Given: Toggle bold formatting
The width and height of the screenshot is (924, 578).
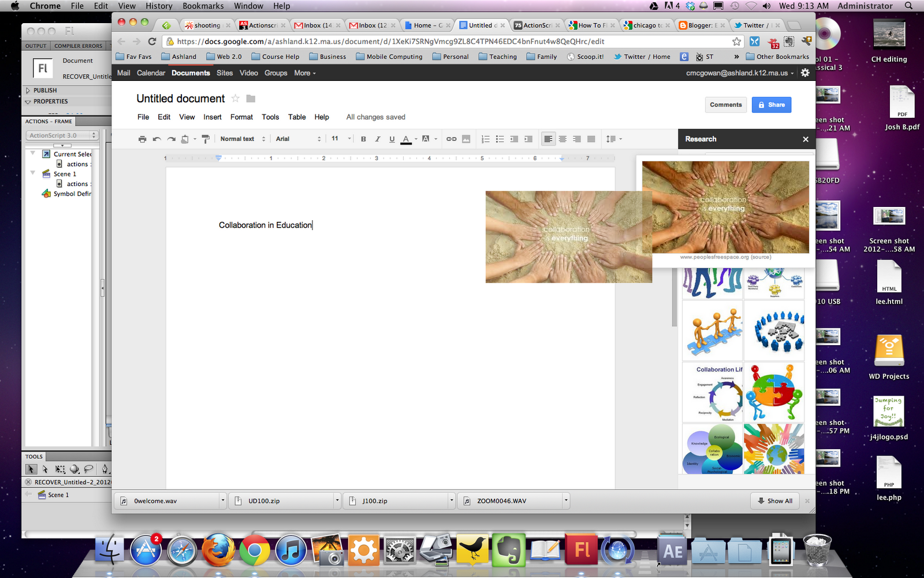Looking at the screenshot, I should [363, 139].
